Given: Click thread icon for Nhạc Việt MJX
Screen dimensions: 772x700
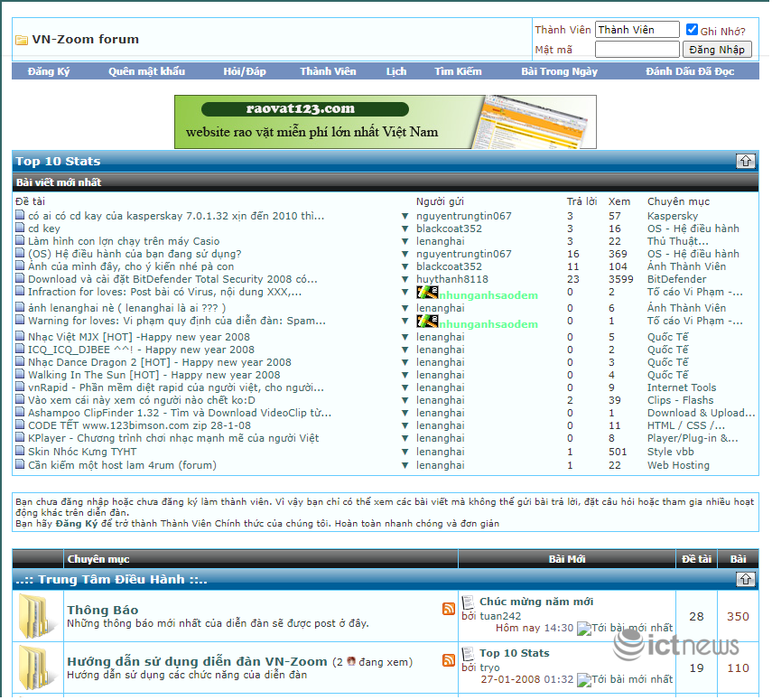Looking at the screenshot, I should tap(20, 336).
